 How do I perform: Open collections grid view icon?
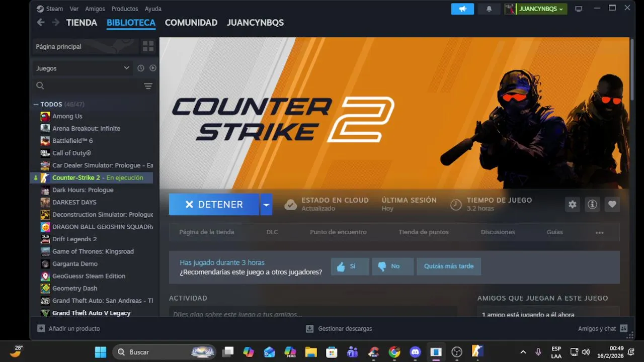click(x=148, y=47)
